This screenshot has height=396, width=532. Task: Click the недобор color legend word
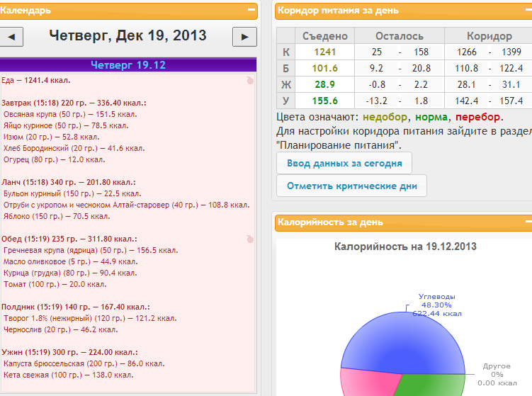pyautogui.click(x=385, y=117)
